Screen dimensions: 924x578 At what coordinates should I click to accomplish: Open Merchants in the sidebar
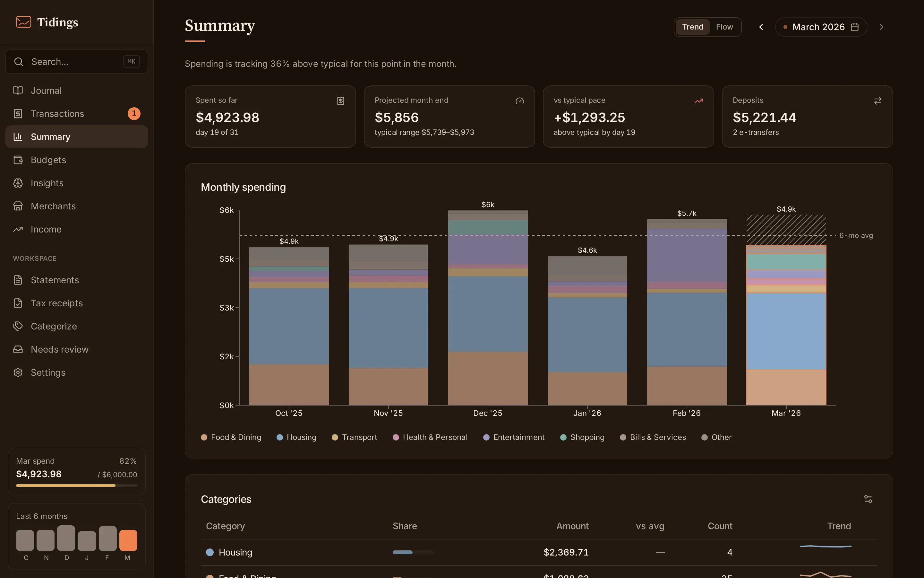pos(77,206)
